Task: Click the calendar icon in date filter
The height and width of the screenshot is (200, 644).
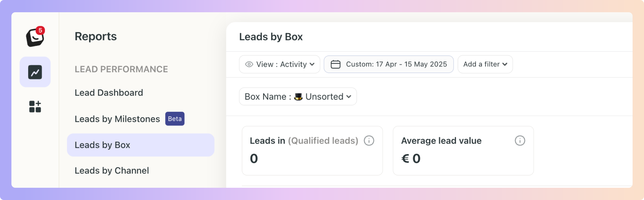Action: 336,64
